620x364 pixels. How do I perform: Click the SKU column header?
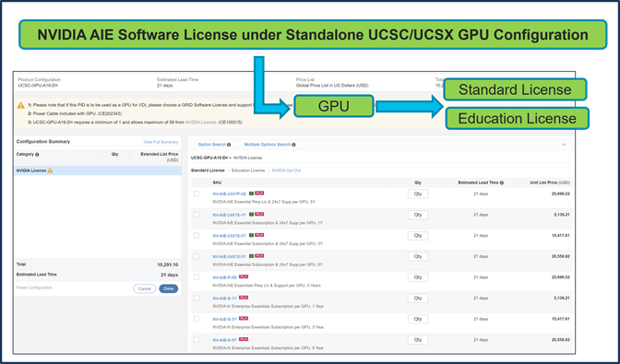pos(217,182)
